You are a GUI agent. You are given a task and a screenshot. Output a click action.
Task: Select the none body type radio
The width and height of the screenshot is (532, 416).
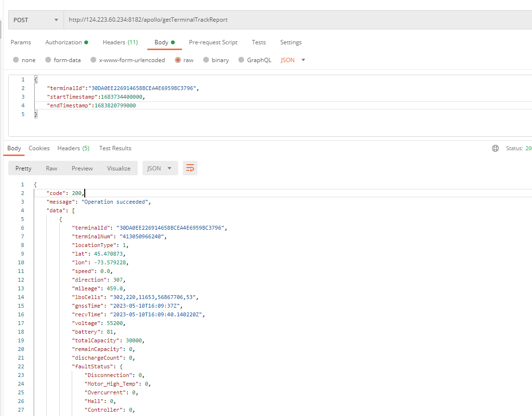[16, 60]
